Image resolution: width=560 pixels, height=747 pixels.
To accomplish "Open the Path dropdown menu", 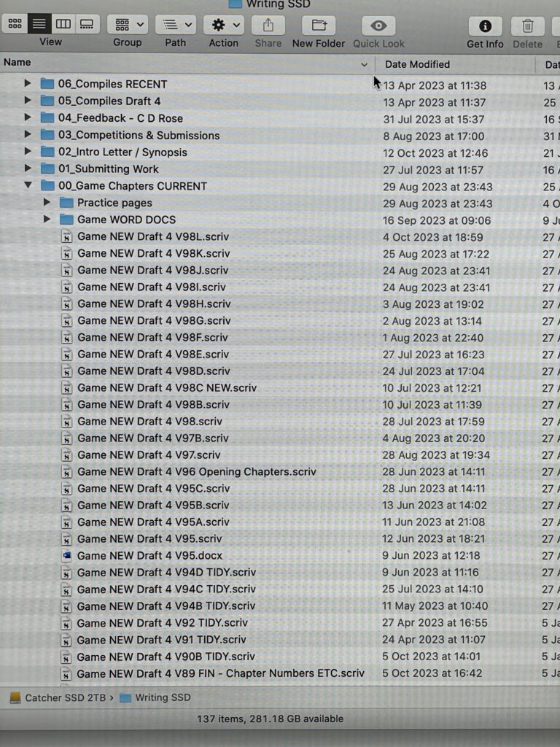I will click(175, 25).
